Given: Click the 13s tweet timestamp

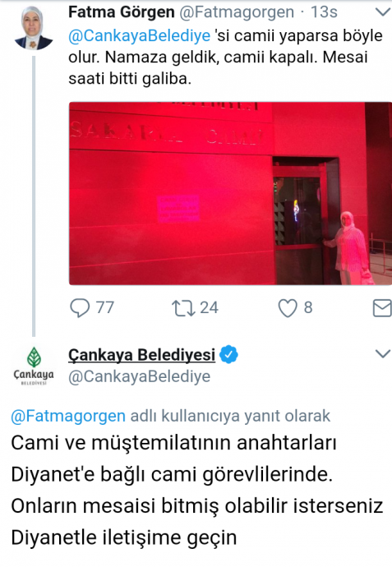Looking at the screenshot, I should click(324, 12).
